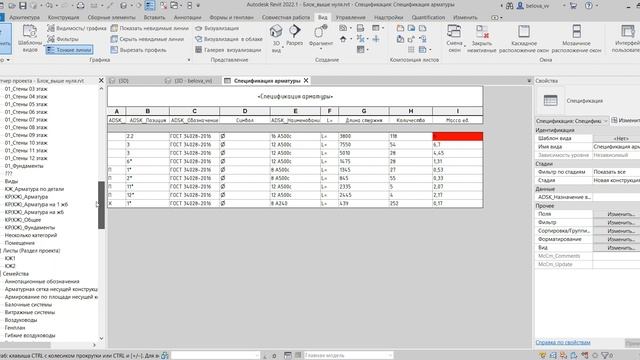
Task: Open Видимость/графика settings
Action: 76,28
